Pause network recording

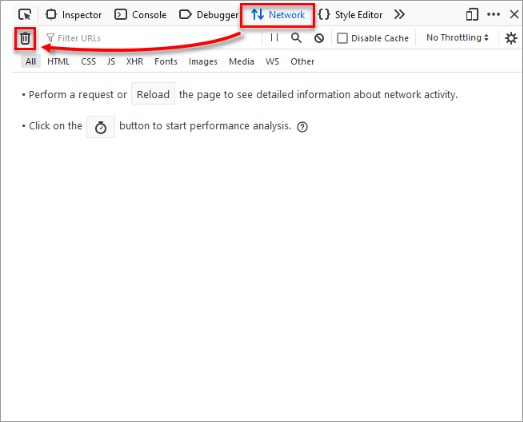[x=275, y=38]
